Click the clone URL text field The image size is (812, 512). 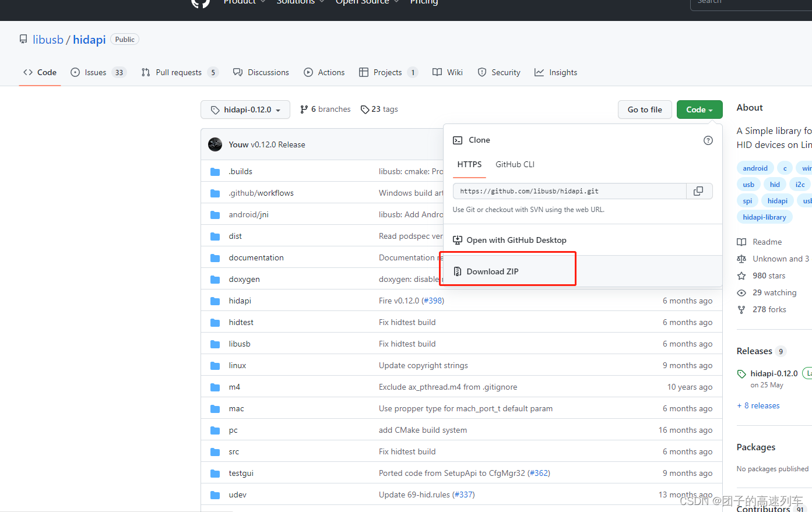tap(570, 191)
